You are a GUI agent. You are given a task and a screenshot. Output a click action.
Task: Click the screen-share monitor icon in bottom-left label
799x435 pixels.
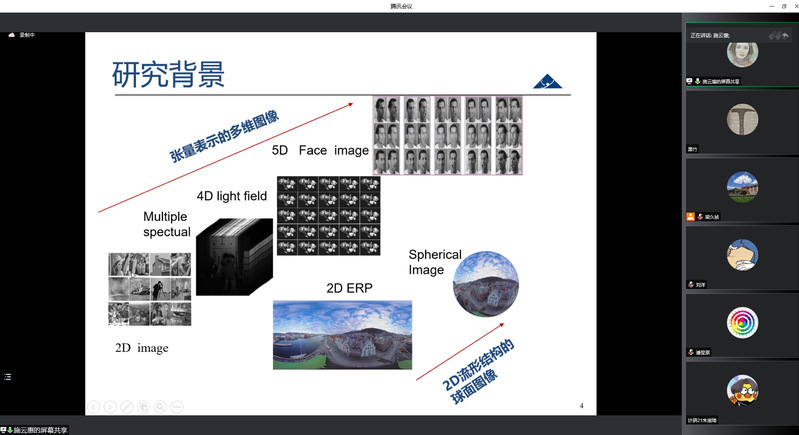pyautogui.click(x=3, y=430)
